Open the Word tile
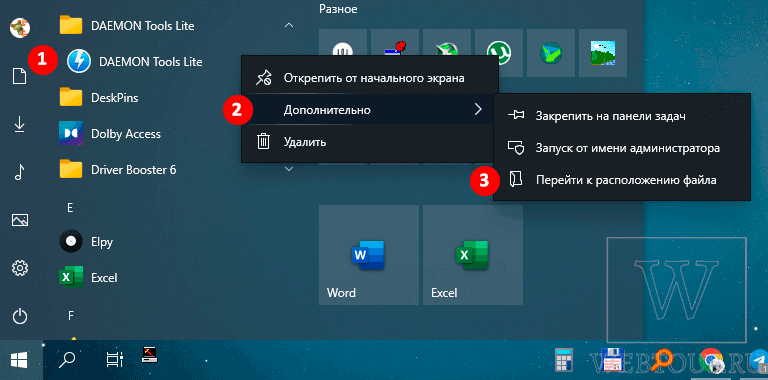768x380 pixels. [x=369, y=255]
